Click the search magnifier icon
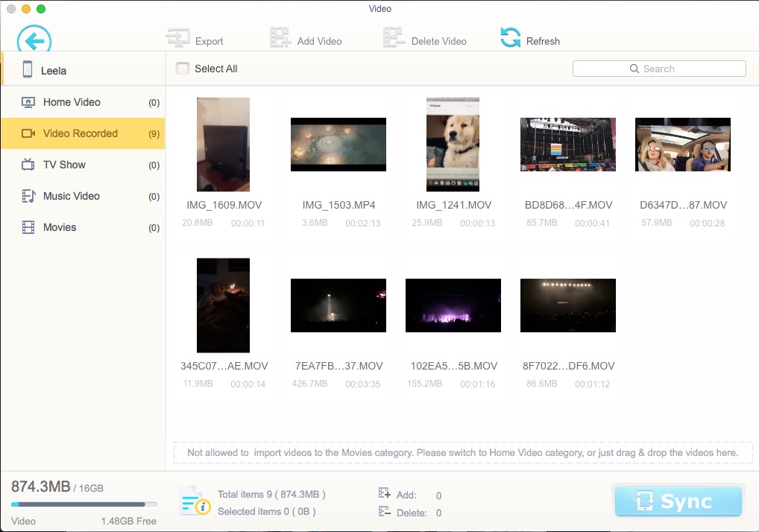Screen dimensions: 759x532 tap(634, 69)
